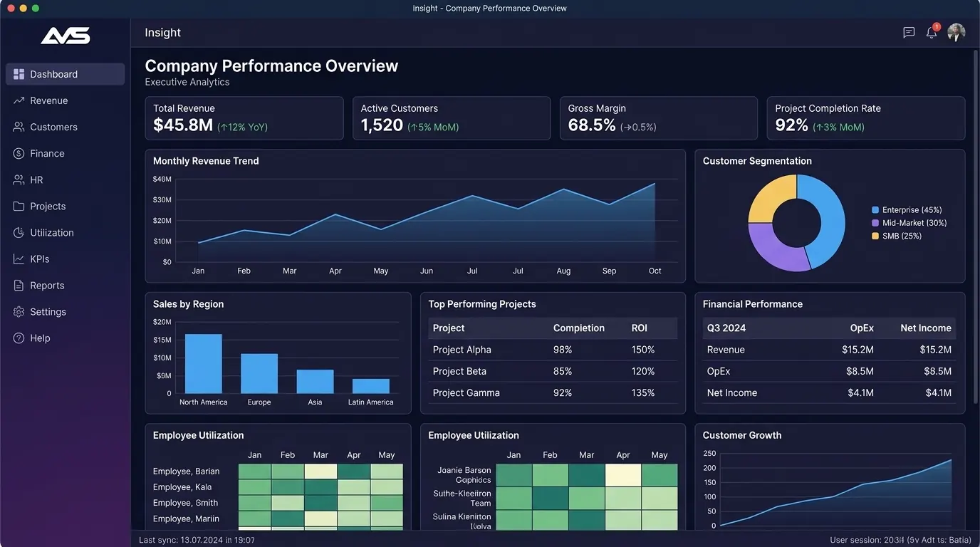Image resolution: width=980 pixels, height=547 pixels.
Task: Click the Mid-Market (30%) legend swatch
Action: point(875,223)
